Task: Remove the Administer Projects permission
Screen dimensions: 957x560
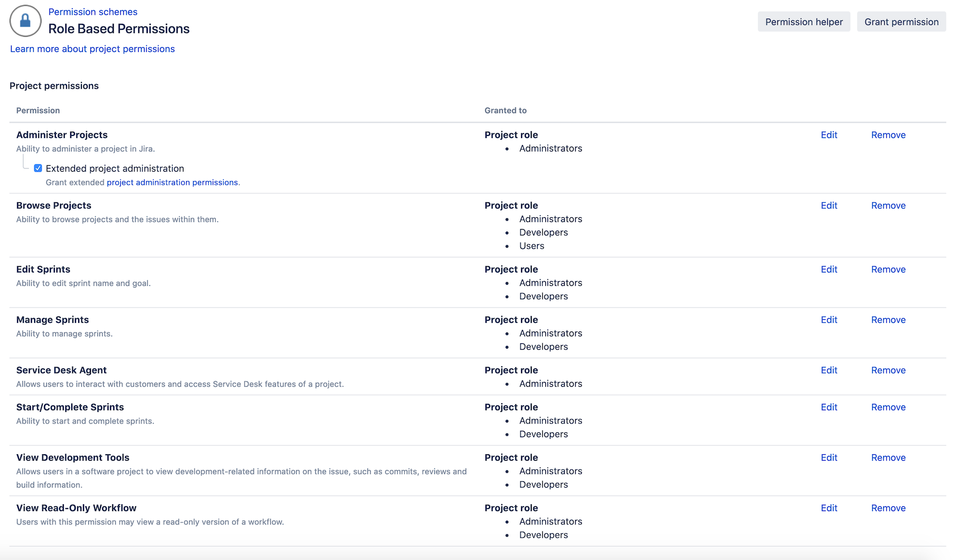Action: coord(888,135)
